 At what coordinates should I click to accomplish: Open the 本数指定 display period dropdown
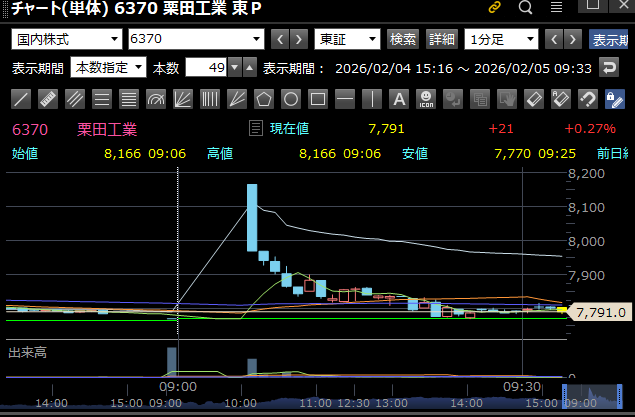click(x=108, y=68)
